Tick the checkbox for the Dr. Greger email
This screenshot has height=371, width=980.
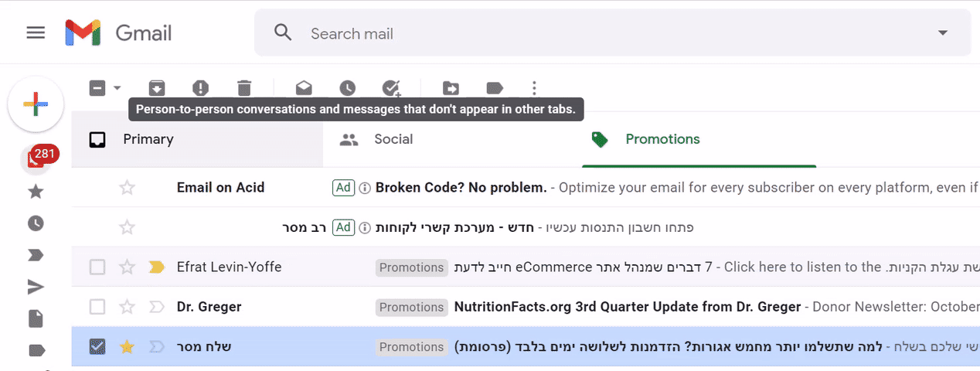pyautogui.click(x=97, y=307)
